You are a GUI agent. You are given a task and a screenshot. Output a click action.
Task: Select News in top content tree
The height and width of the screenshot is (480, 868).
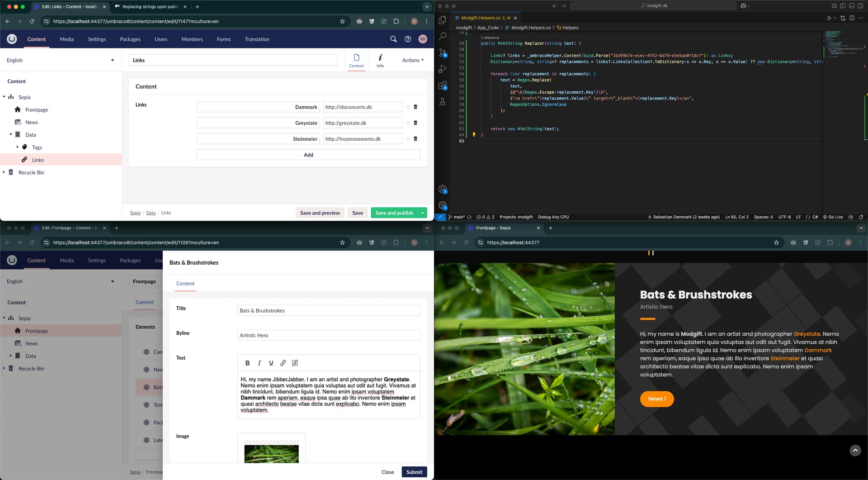[x=32, y=122]
